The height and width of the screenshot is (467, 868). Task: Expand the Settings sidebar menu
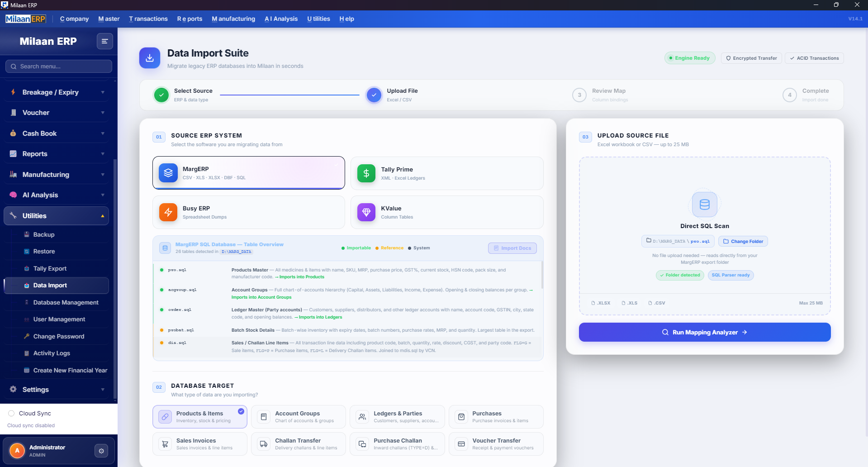pyautogui.click(x=57, y=390)
